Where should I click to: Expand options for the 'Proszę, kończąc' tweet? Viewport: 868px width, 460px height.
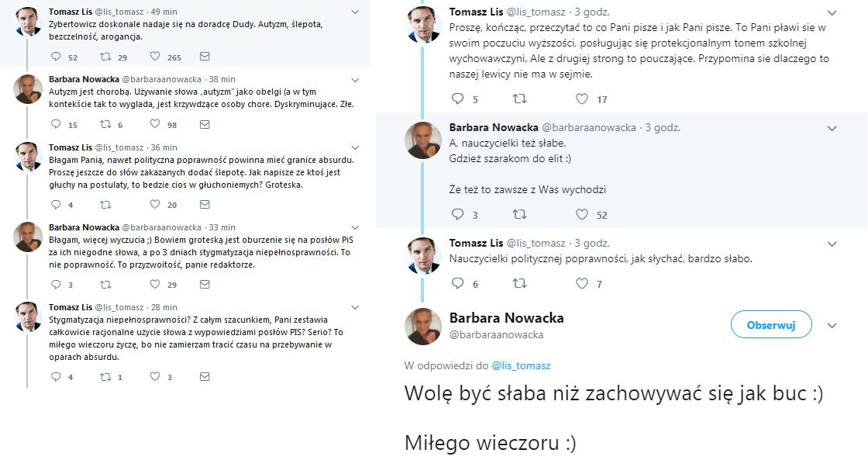click(x=832, y=13)
